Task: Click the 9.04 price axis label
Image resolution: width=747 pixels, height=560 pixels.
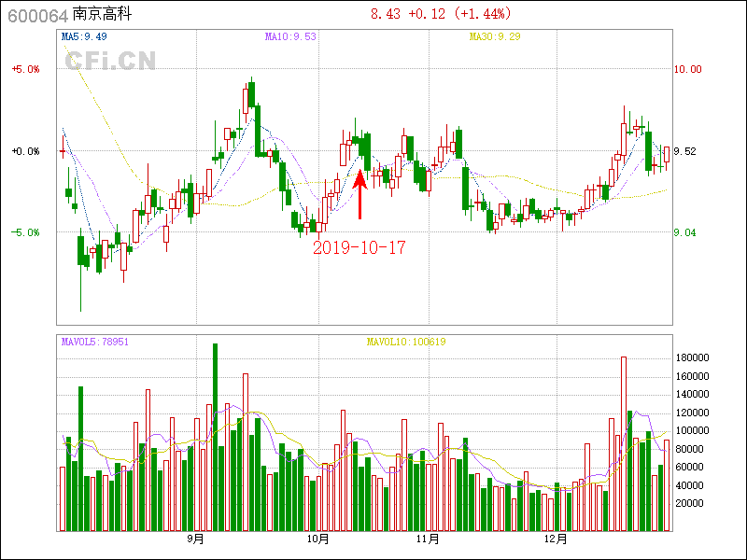Action: 685,232
